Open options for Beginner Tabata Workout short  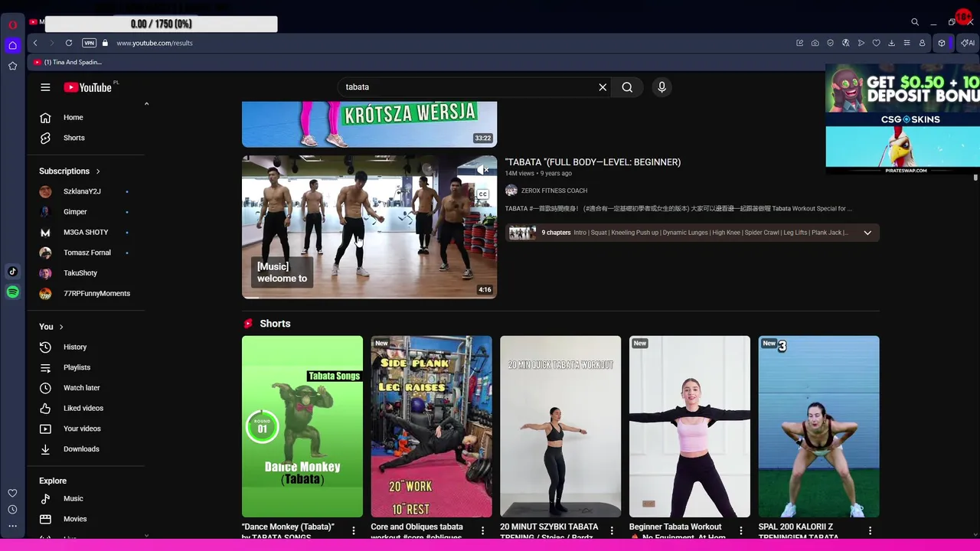tap(740, 530)
